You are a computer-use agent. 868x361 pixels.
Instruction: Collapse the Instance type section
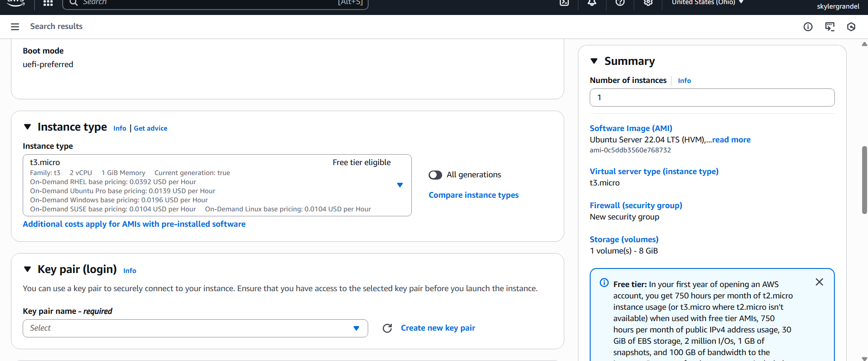(x=28, y=127)
